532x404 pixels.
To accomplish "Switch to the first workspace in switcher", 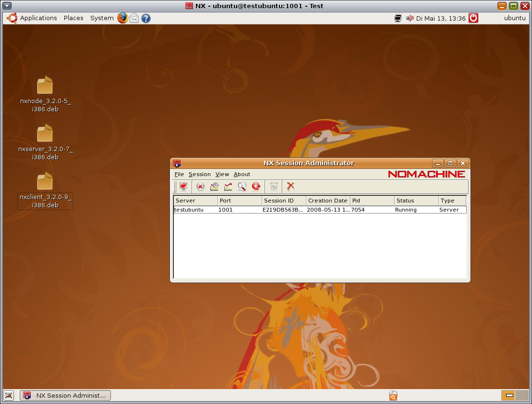I will (x=508, y=395).
